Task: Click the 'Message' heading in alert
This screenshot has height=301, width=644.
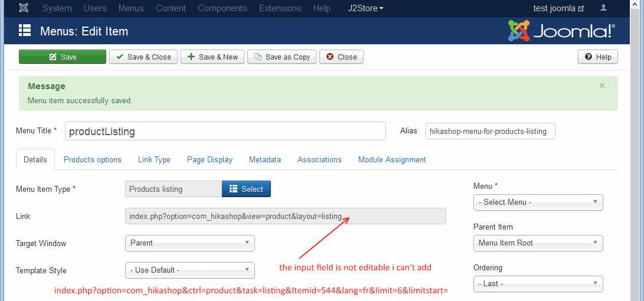Action: [47, 86]
